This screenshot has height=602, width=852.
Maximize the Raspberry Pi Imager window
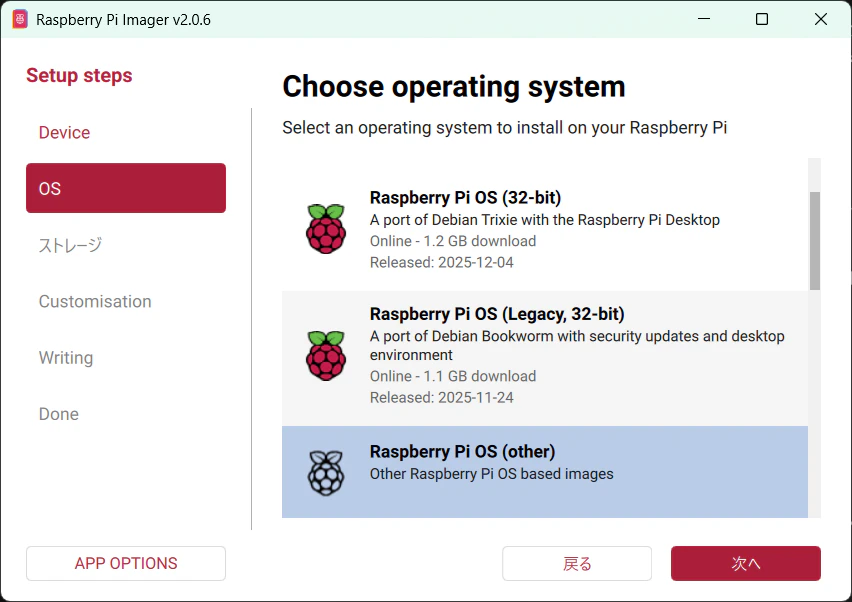(x=762, y=19)
